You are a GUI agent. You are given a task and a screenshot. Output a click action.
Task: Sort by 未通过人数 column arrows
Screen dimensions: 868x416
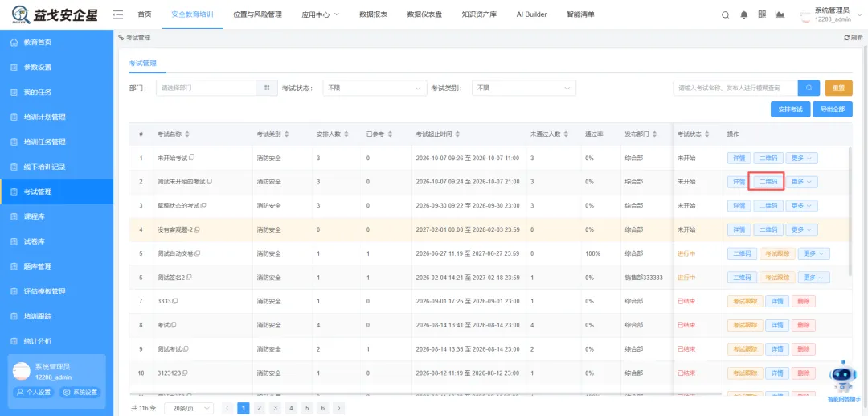click(567, 134)
